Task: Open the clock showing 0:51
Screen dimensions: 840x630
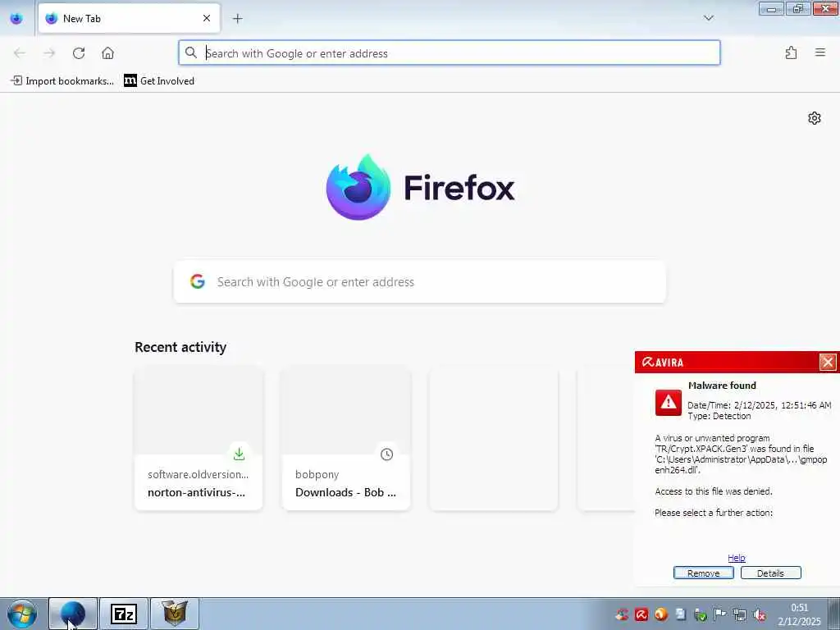Action: point(799,614)
